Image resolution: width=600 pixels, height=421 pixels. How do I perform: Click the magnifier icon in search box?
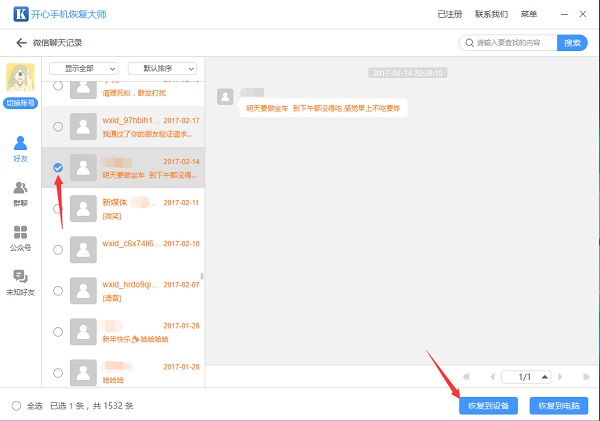[x=469, y=43]
